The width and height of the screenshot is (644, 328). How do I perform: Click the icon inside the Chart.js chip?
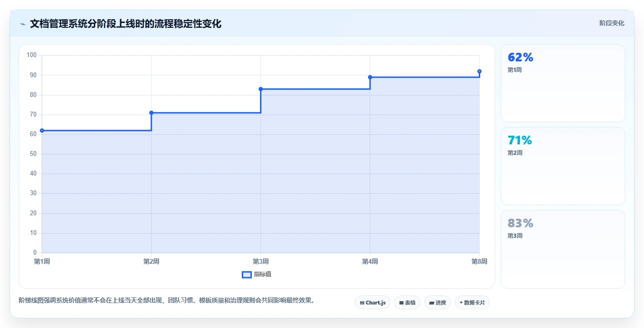click(362, 303)
